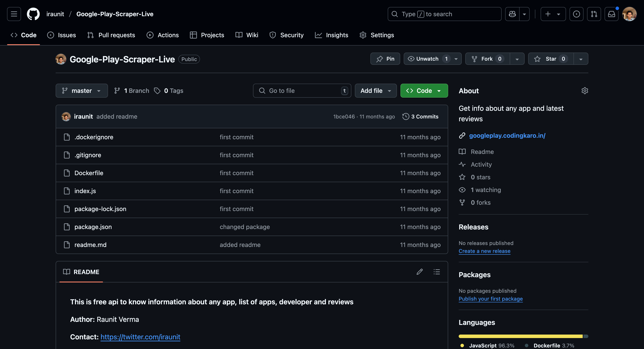
Task: Pin this repository
Action: click(385, 59)
